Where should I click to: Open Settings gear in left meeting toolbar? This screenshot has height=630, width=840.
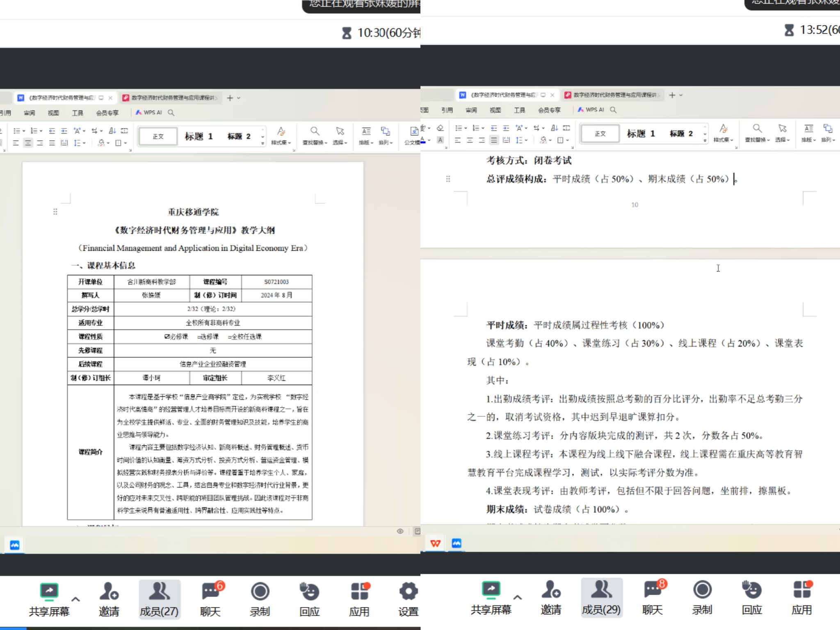[408, 591]
